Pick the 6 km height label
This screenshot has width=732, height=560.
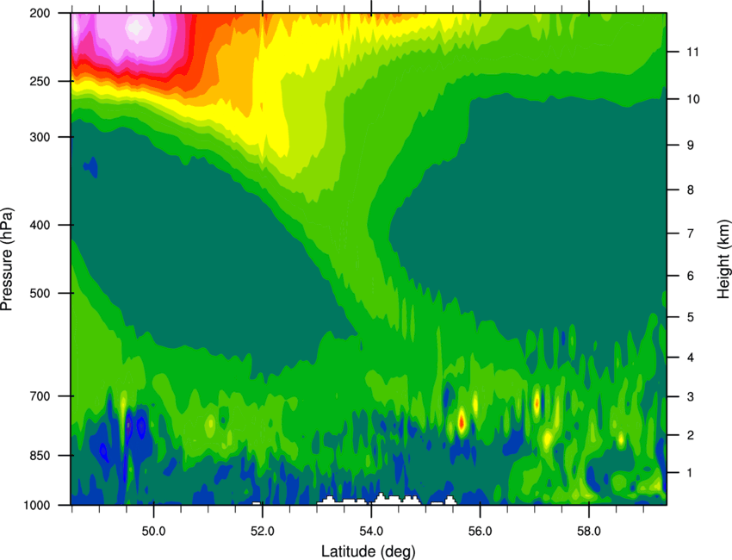point(691,276)
